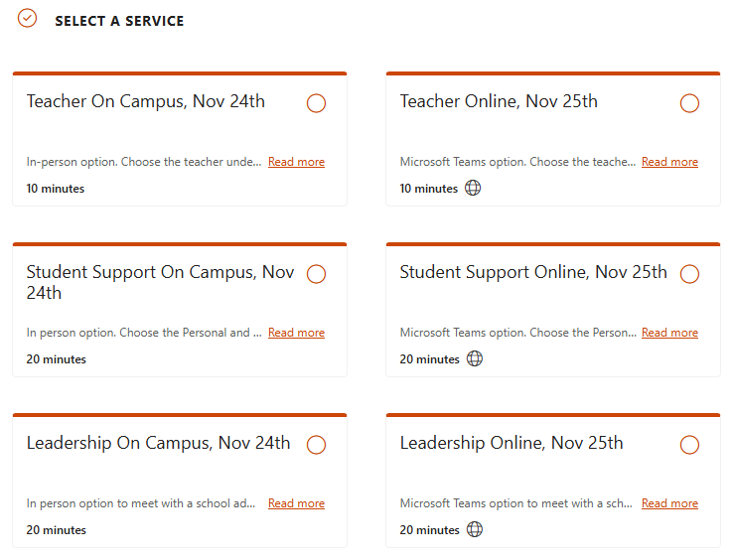
Task: Expand Read more on Student Support Online
Action: pos(669,333)
